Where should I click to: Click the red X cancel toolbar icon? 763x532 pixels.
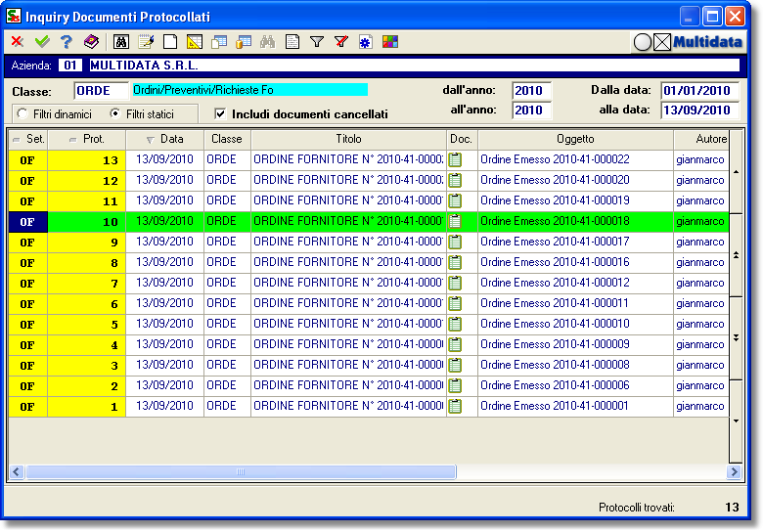(x=18, y=42)
